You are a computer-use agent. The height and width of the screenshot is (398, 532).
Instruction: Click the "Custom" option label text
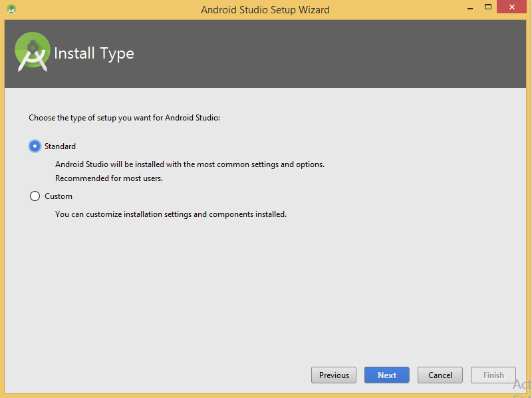[x=59, y=196]
